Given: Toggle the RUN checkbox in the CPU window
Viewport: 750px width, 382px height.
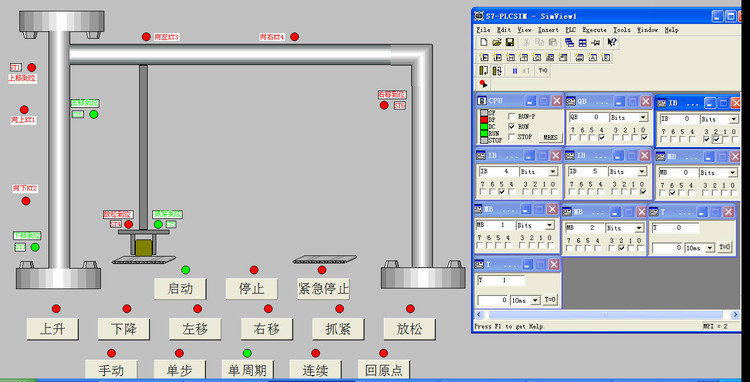Looking at the screenshot, I should 512,127.
